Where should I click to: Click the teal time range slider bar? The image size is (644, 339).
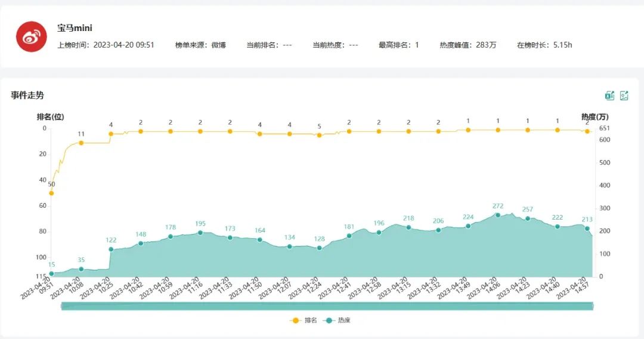(x=327, y=306)
